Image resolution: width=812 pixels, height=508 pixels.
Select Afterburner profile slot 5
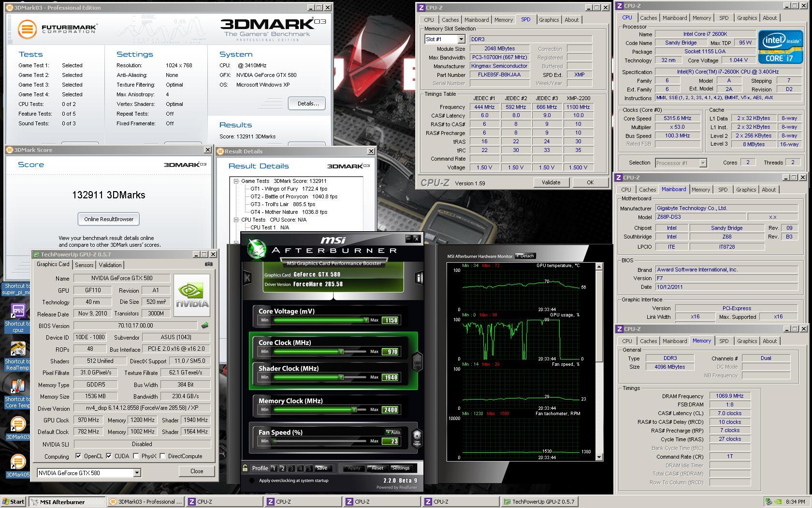(x=309, y=468)
